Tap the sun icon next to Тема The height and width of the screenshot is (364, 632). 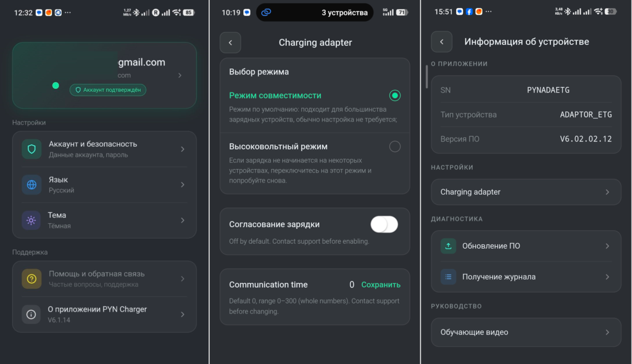[x=31, y=220]
